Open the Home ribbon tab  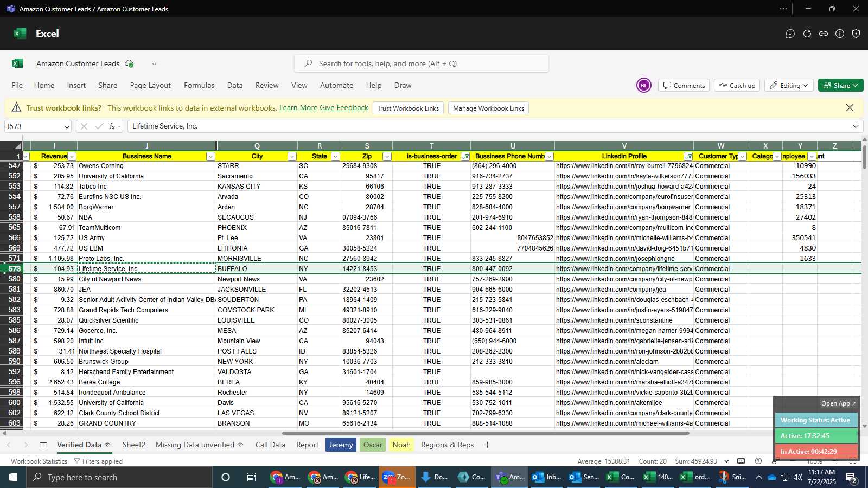44,85
